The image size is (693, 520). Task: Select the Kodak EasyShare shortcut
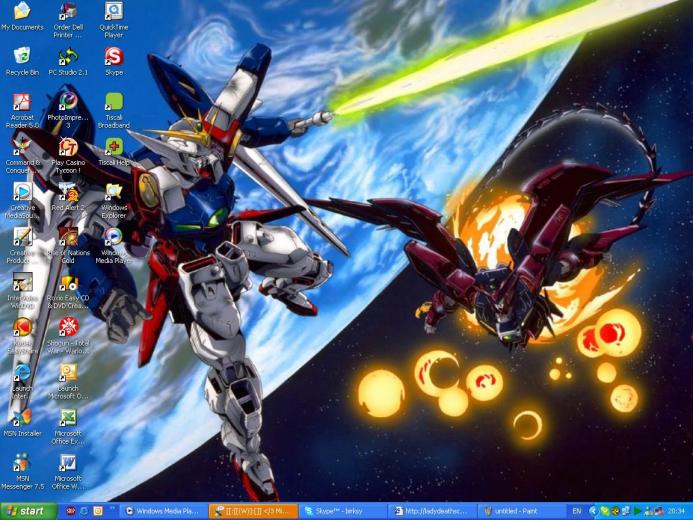click(22, 336)
